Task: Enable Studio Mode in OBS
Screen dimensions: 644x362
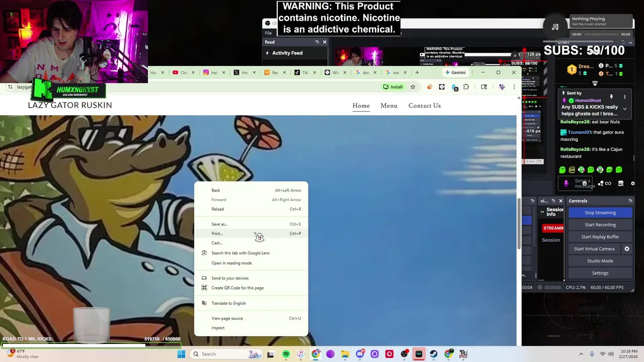Action: [x=600, y=261]
